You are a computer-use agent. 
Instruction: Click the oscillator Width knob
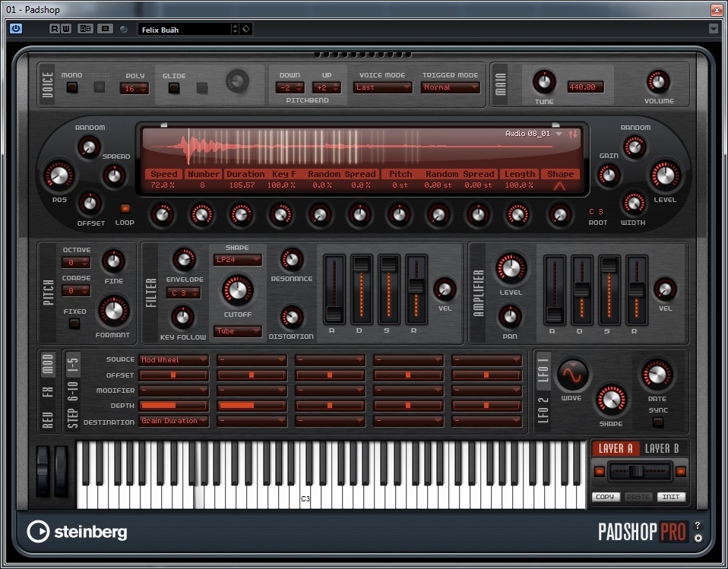(x=633, y=204)
